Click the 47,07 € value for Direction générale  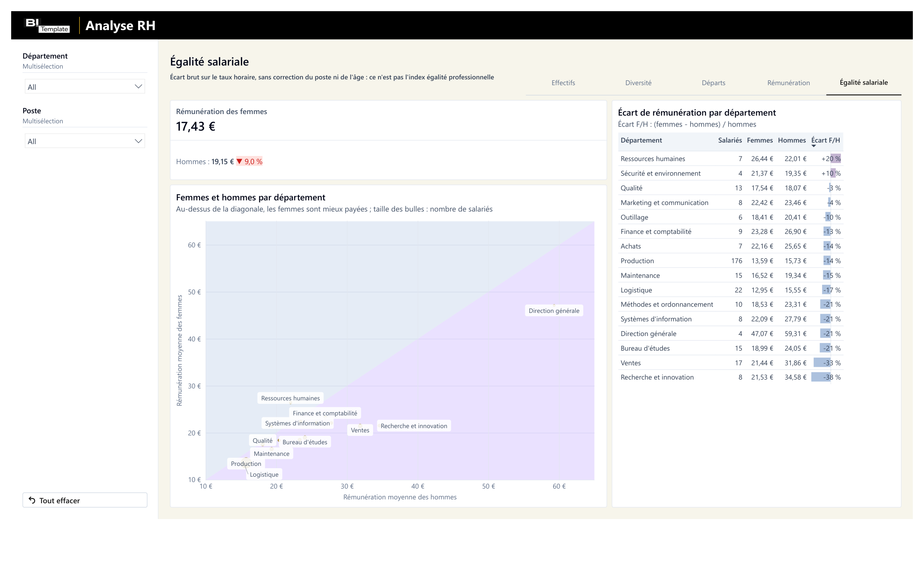(762, 334)
